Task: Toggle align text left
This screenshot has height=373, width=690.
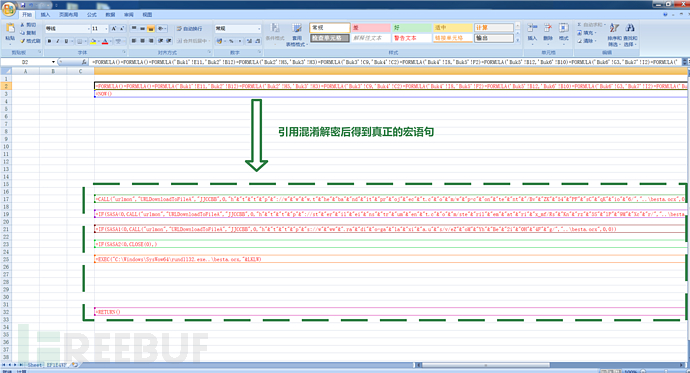Action: [134, 41]
